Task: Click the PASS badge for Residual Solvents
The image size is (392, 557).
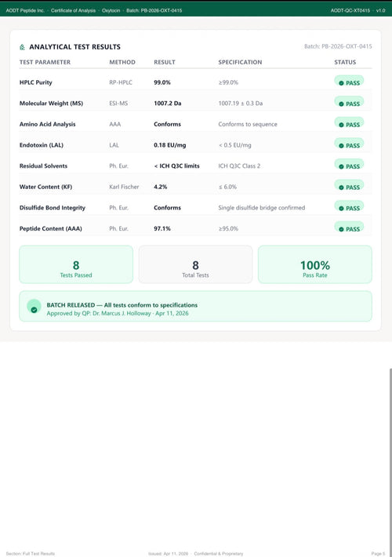Action: click(x=349, y=166)
